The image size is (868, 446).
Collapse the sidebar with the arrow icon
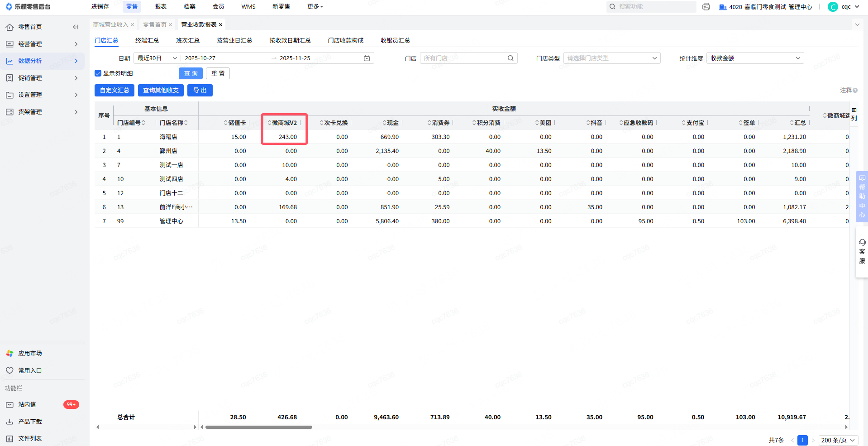[x=76, y=27]
